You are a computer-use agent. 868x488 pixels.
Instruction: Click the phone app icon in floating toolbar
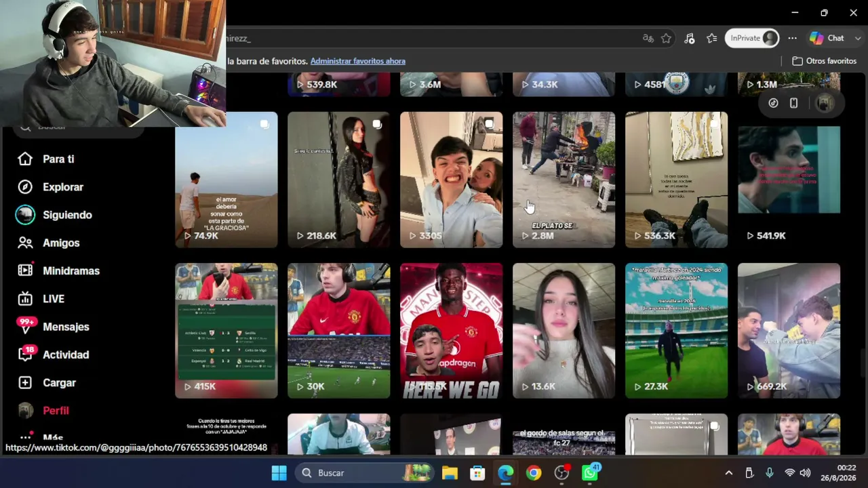[x=794, y=103]
